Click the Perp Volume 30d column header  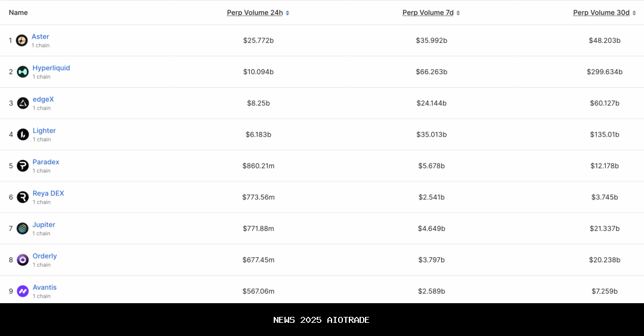pyautogui.click(x=601, y=13)
